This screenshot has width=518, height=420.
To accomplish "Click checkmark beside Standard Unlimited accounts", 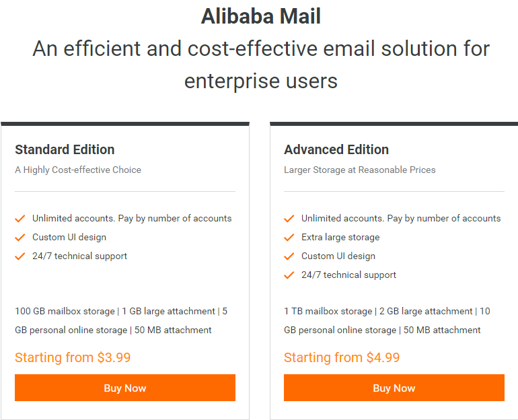I will click(20, 219).
